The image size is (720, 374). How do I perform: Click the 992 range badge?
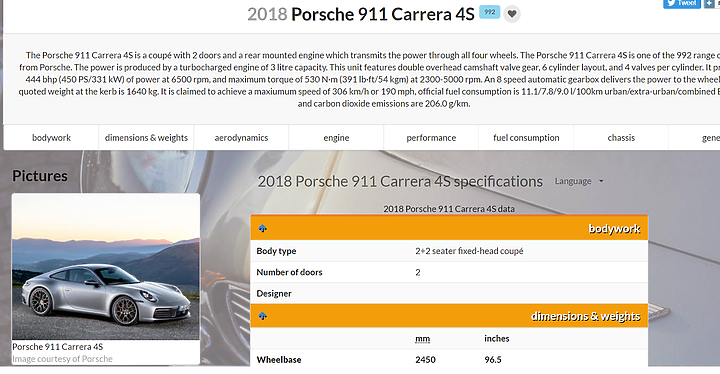coord(489,12)
